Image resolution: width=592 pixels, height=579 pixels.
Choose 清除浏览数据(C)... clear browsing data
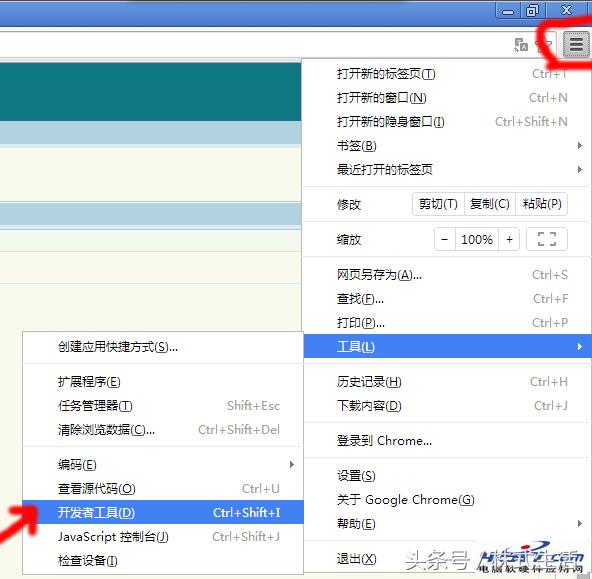click(163, 430)
